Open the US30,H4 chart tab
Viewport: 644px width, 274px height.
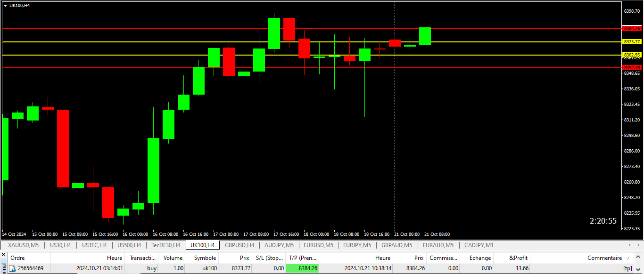pyautogui.click(x=60, y=245)
